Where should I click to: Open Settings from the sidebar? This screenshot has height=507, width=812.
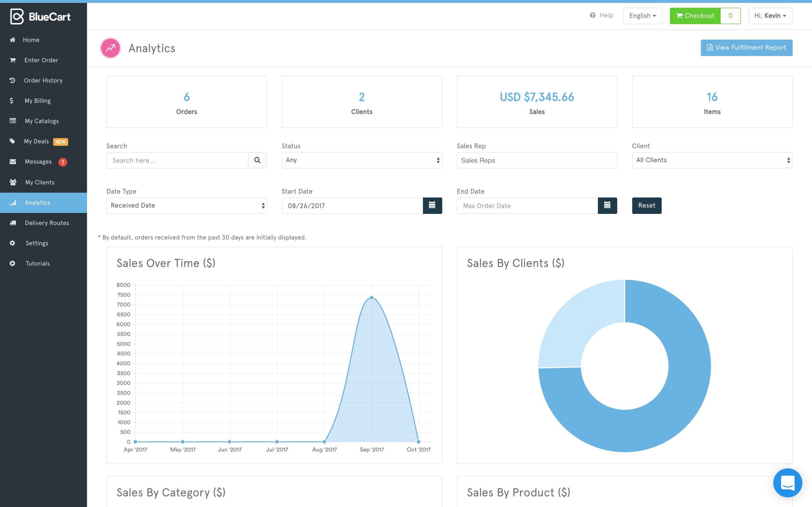pos(37,243)
